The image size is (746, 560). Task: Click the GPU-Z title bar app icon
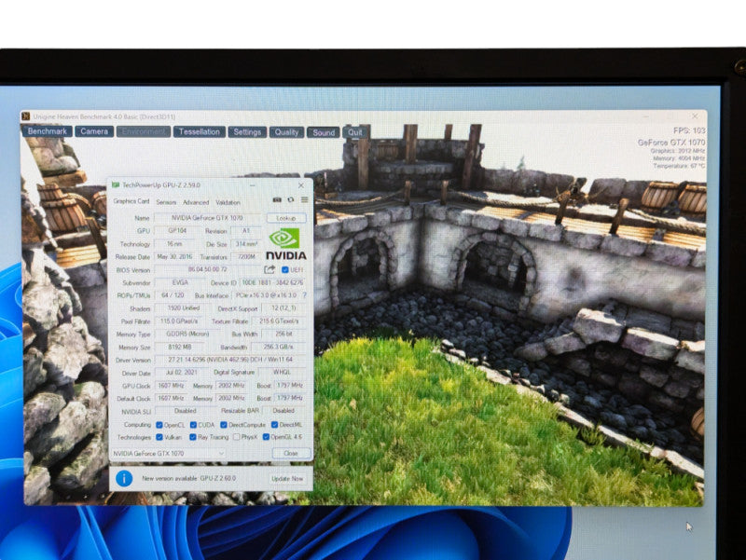pyautogui.click(x=116, y=184)
